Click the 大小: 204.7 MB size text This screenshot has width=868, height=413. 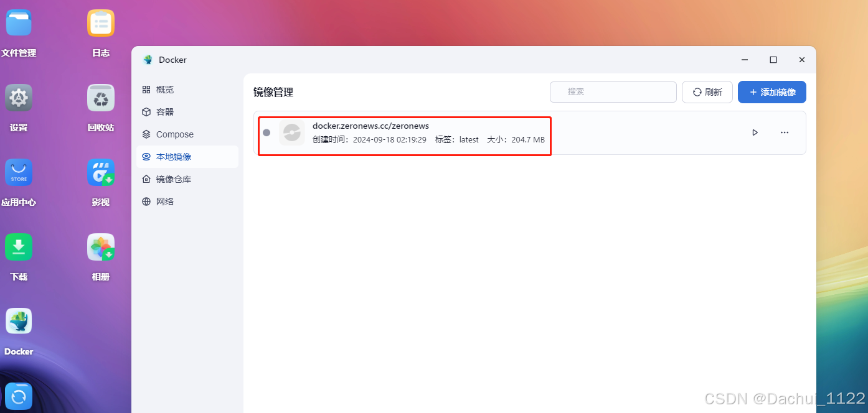pyautogui.click(x=516, y=140)
